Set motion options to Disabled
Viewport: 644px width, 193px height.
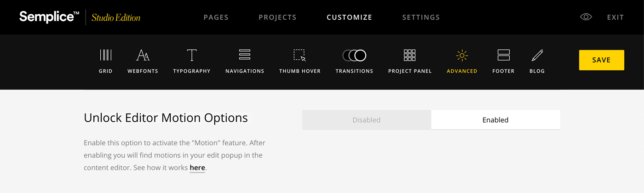[367, 120]
